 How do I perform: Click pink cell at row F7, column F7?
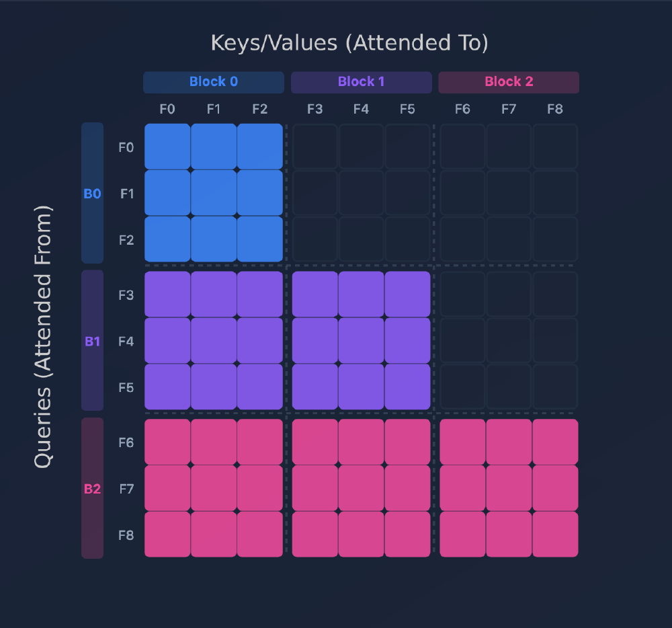tap(509, 488)
